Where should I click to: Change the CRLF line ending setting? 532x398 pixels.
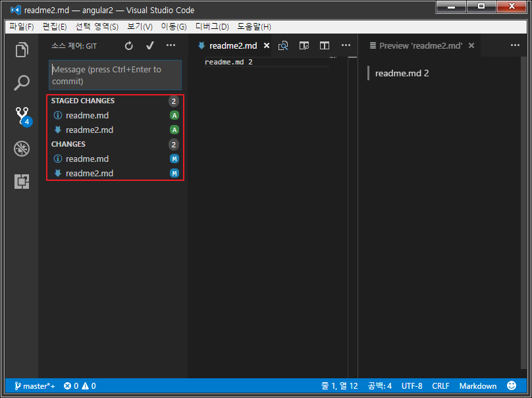(440, 386)
